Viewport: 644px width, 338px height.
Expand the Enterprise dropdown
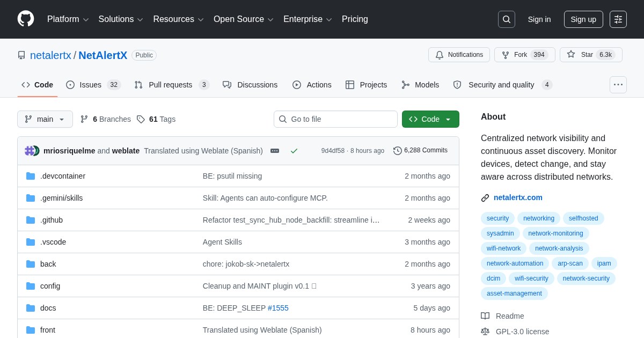(308, 19)
